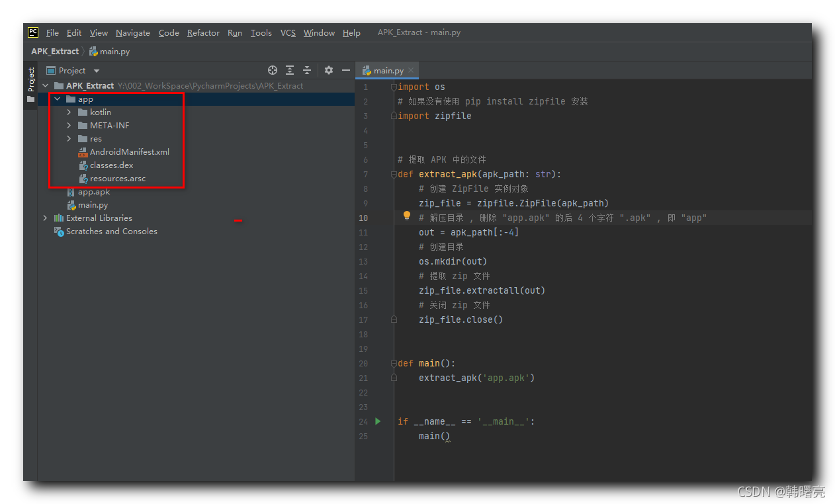
Task: Open the View menu
Action: click(99, 32)
